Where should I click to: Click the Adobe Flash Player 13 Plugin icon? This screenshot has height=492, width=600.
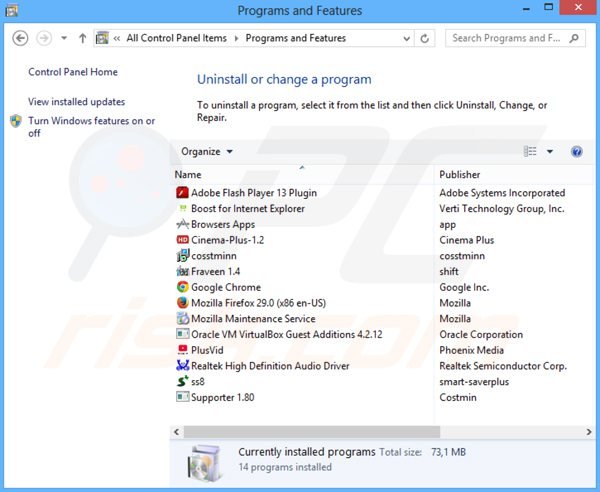[x=183, y=192]
